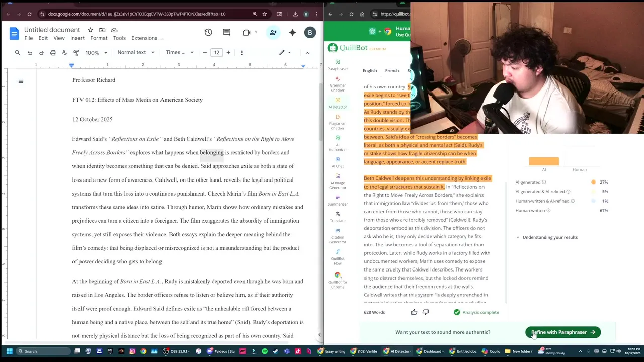644x362 pixels.
Task: Click the Untitled document title field
Action: click(52, 30)
